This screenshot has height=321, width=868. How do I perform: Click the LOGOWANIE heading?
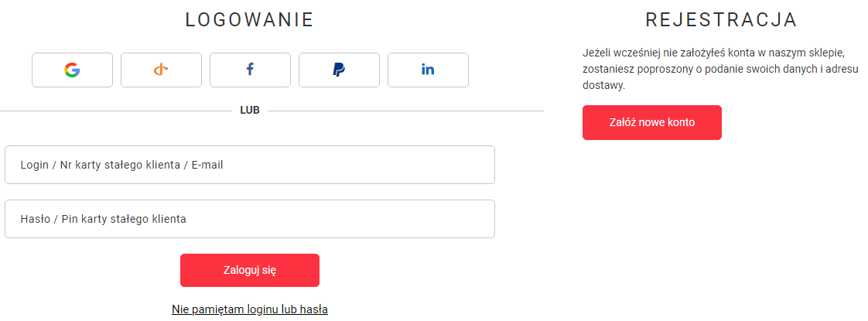250,20
